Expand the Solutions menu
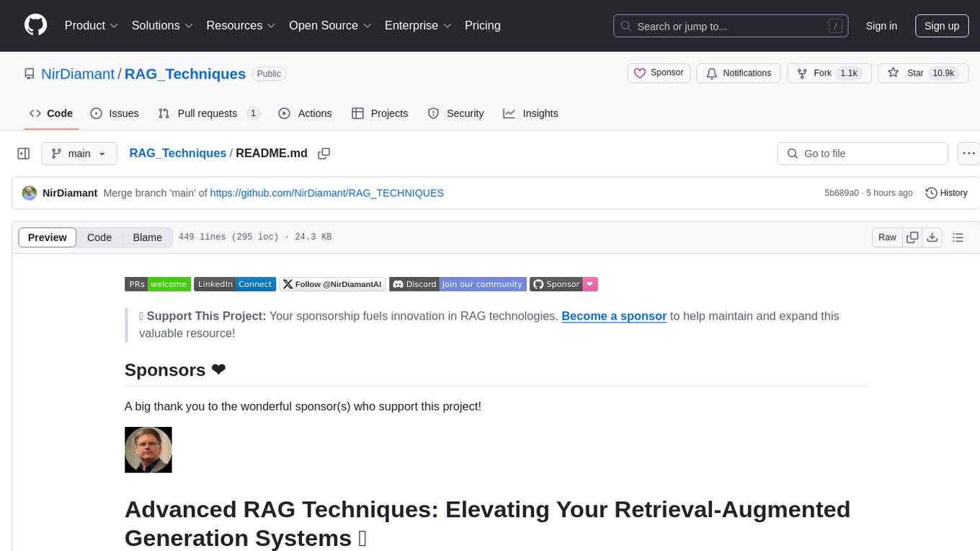The height and width of the screenshot is (551, 980). pyautogui.click(x=162, y=25)
